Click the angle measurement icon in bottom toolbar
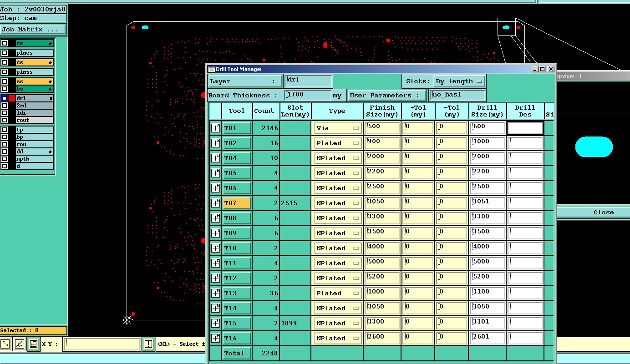Image resolution: width=630 pixels, height=364 pixels. [20, 344]
